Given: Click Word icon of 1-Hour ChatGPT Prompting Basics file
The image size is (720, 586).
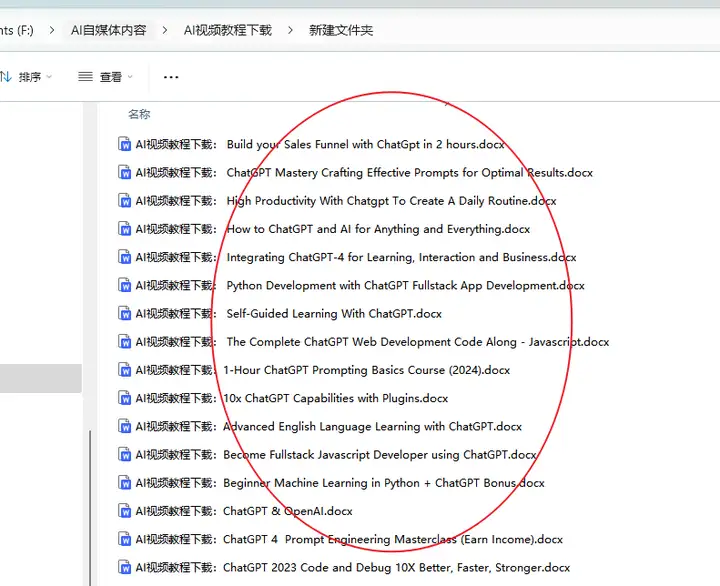Looking at the screenshot, I should coord(124,370).
